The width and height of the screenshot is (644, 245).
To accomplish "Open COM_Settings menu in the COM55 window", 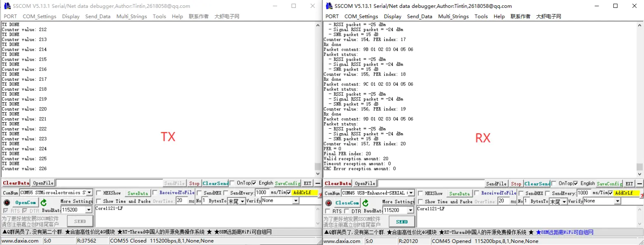I will [x=39, y=16].
